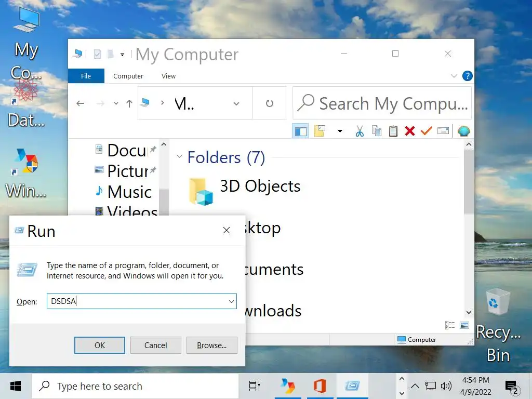Image resolution: width=532 pixels, height=399 pixels.
Task: Select Pictures in the navigation pane
Action: point(125,170)
